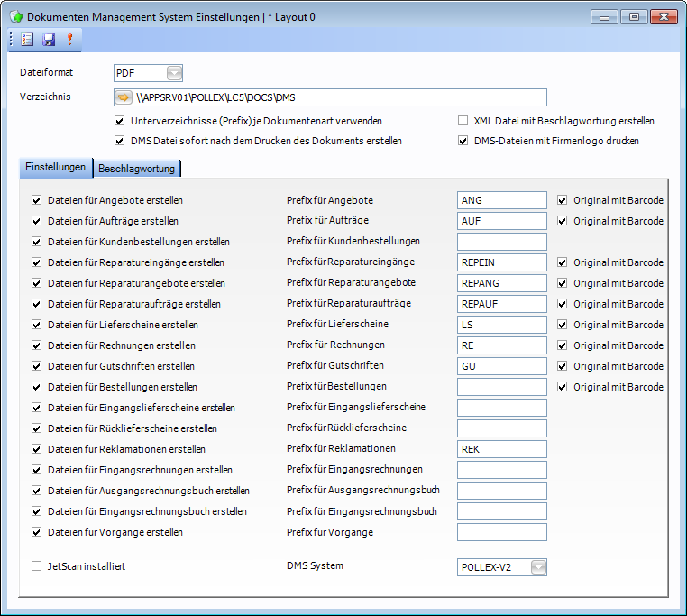Click the save floppy disk icon
The height and width of the screenshot is (616, 687).
[x=49, y=39]
